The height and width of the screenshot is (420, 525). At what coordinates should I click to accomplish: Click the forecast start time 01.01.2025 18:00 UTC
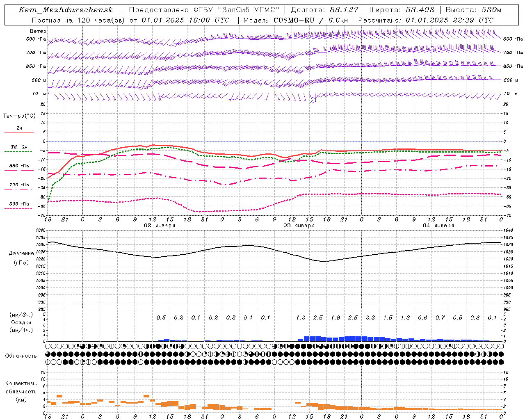pos(185,20)
